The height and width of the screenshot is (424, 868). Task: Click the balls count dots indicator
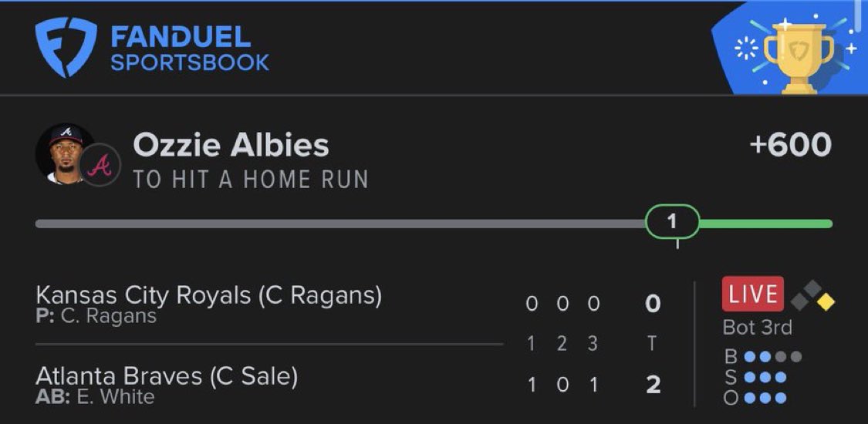[x=772, y=357]
